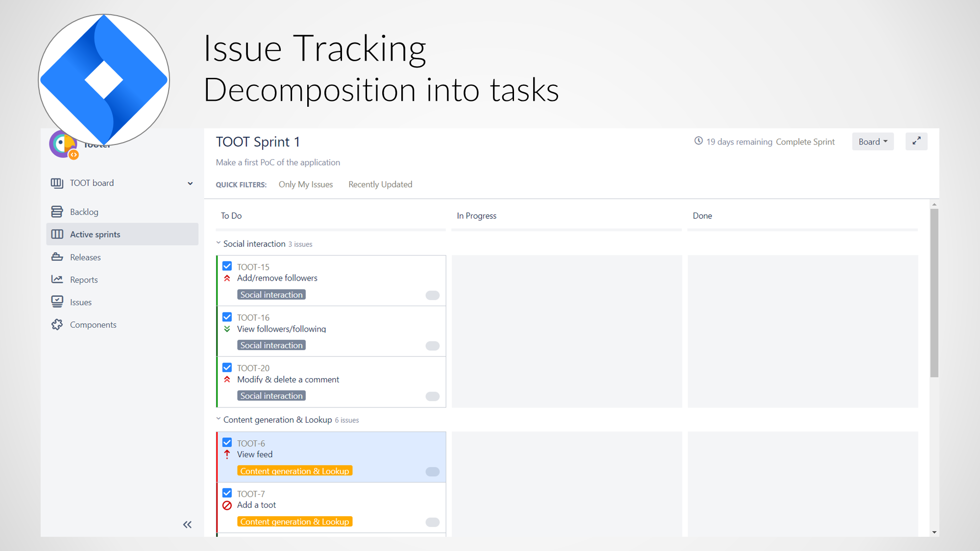Screen dimensions: 980x551
Task: Click the Complete Sprint link
Action: (x=805, y=142)
